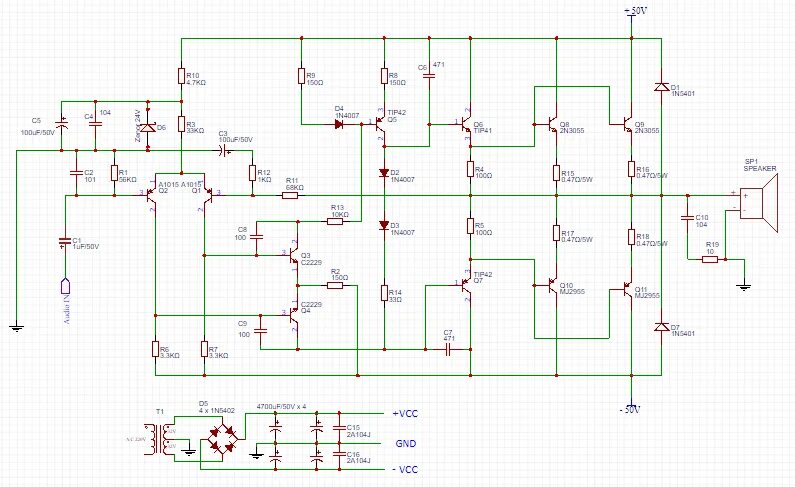795x487 pixels.
Task: Select emitter resistor R17 0.47Ω/5W
Action: tap(556, 233)
